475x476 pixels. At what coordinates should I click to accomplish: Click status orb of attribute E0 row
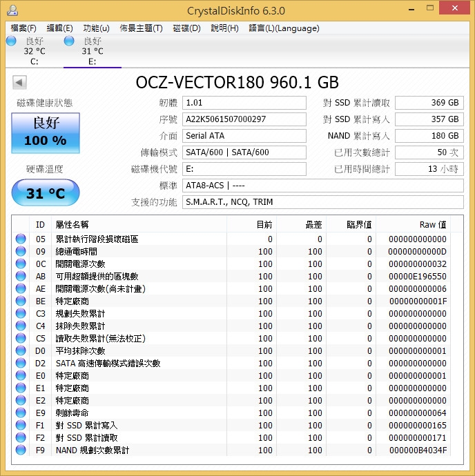[21, 375]
